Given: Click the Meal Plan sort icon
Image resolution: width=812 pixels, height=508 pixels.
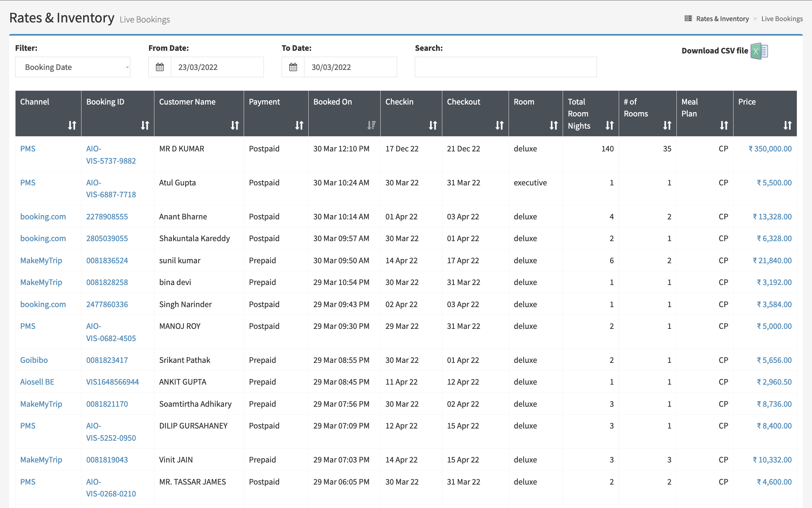Looking at the screenshot, I should (724, 125).
